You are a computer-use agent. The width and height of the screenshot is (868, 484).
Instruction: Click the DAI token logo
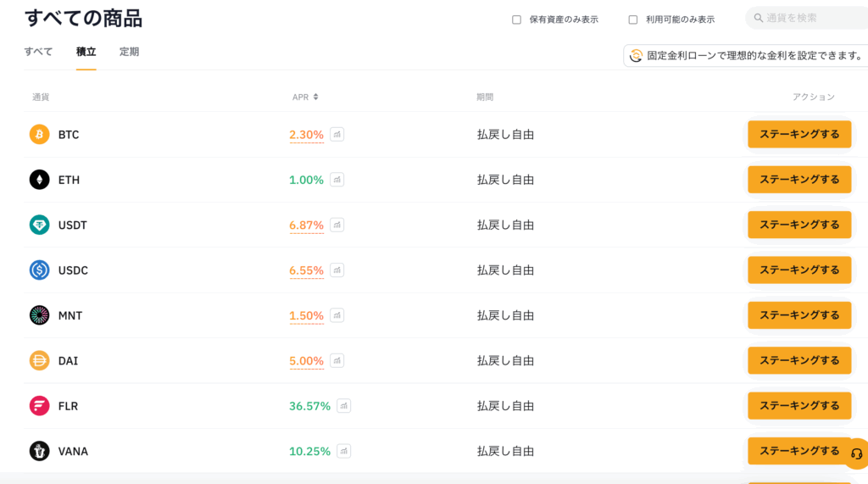[x=39, y=360]
